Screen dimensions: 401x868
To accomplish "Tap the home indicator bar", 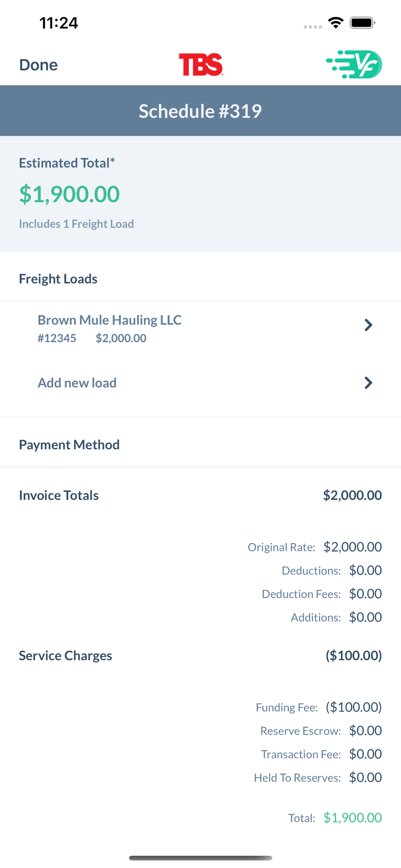I will (x=200, y=858).
